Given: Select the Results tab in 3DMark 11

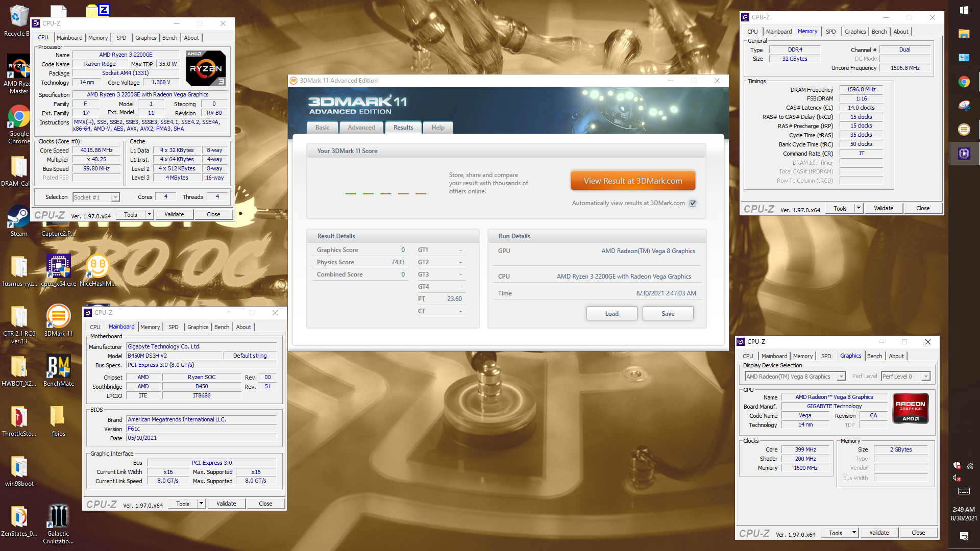Looking at the screenshot, I should click(403, 128).
